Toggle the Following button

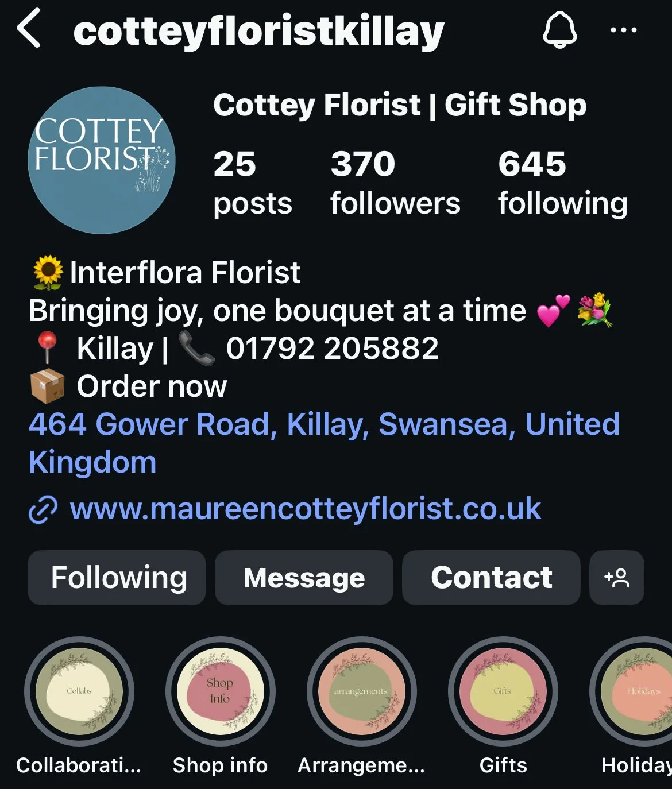point(117,578)
